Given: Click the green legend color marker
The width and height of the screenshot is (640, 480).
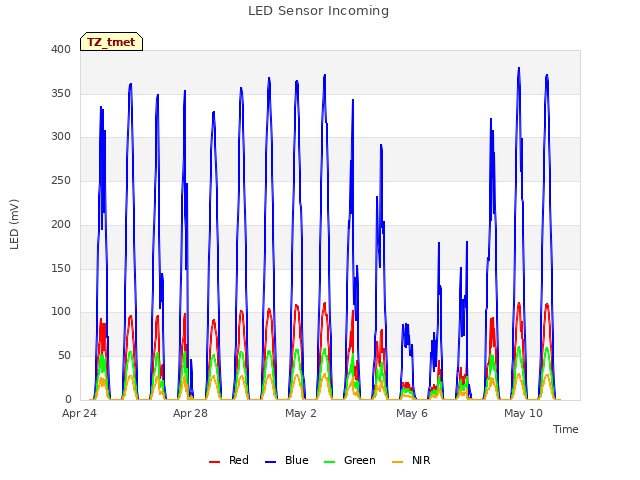Looking at the screenshot, I should (329, 462).
